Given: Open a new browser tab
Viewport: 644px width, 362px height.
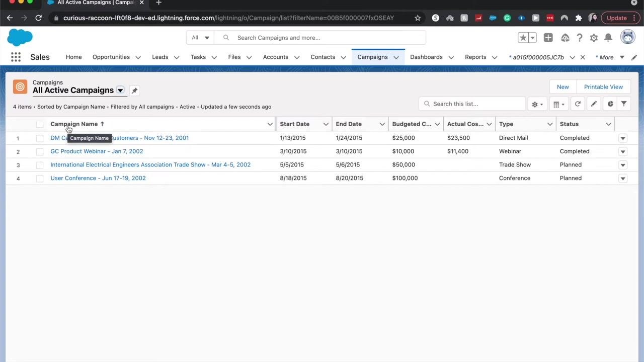Looking at the screenshot, I should (x=158, y=3).
